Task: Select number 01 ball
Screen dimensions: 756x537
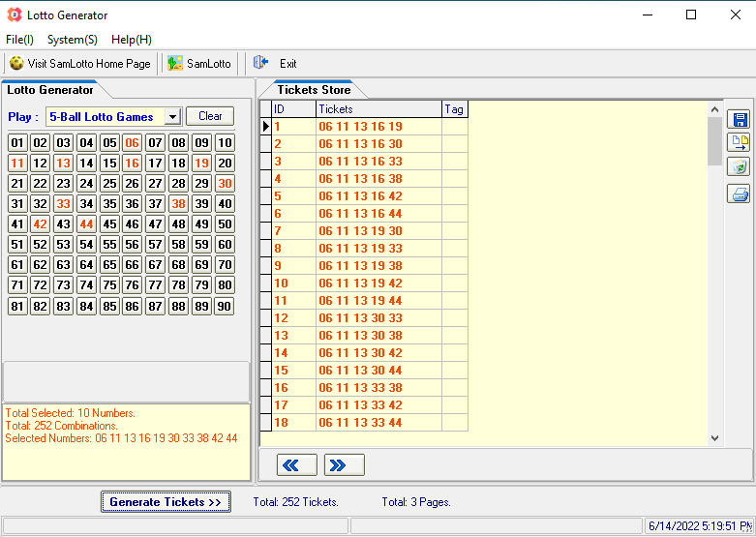Action: point(17,142)
